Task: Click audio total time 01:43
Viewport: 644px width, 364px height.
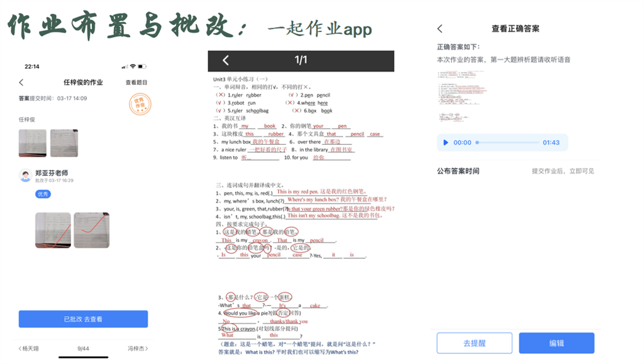Action: click(551, 143)
